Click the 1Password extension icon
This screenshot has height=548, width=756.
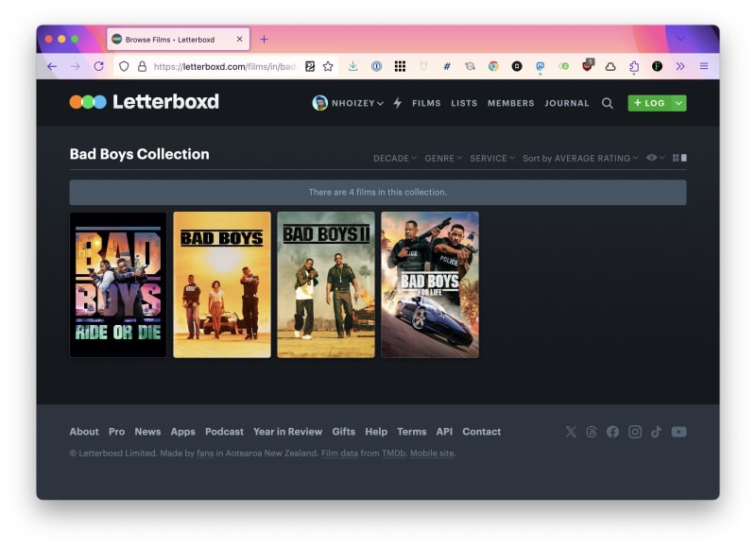tap(376, 66)
